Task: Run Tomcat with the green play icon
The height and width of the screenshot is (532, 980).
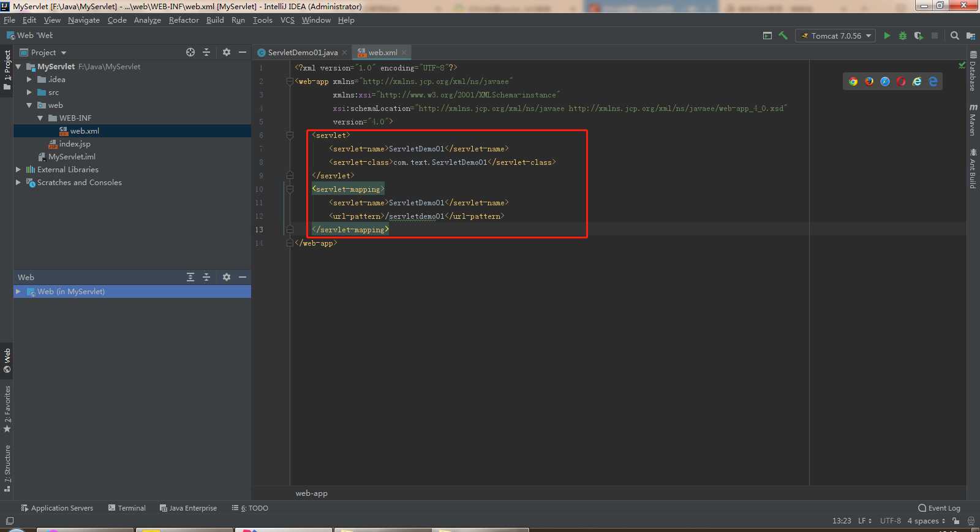Action: (887, 36)
